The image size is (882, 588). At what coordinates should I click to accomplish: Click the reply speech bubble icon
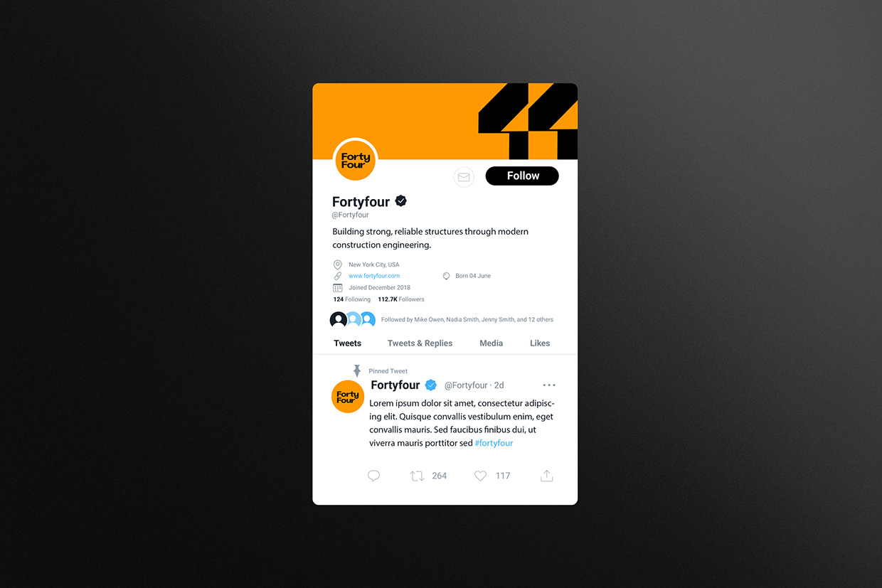[374, 476]
